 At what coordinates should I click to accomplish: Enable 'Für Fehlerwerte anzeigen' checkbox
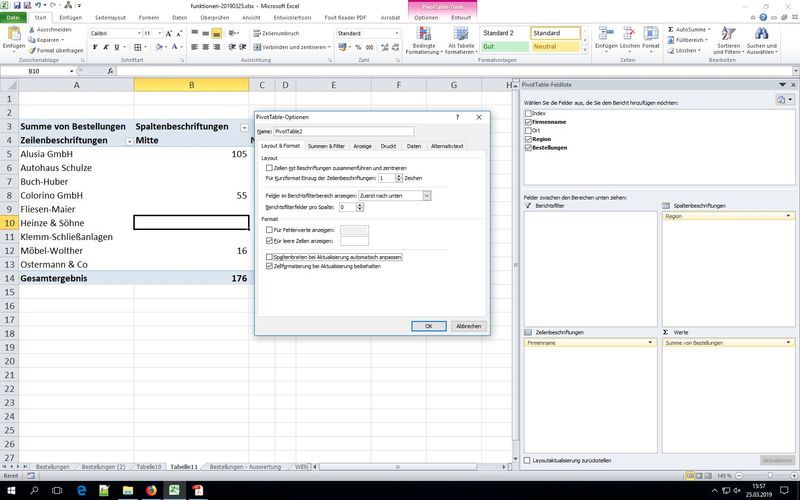269,230
